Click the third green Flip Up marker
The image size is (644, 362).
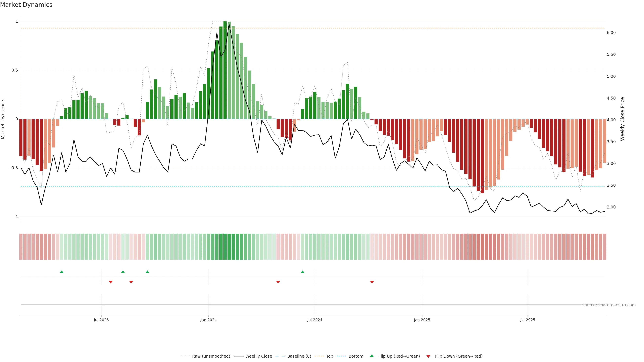coord(148,272)
